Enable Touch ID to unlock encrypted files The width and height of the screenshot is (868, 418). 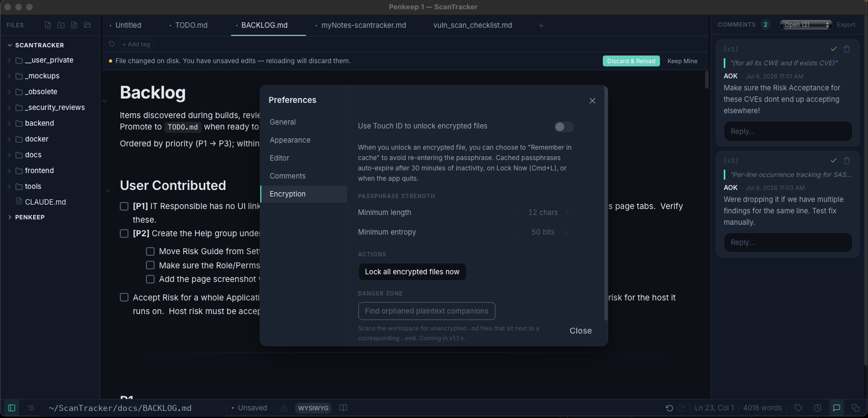pyautogui.click(x=564, y=127)
